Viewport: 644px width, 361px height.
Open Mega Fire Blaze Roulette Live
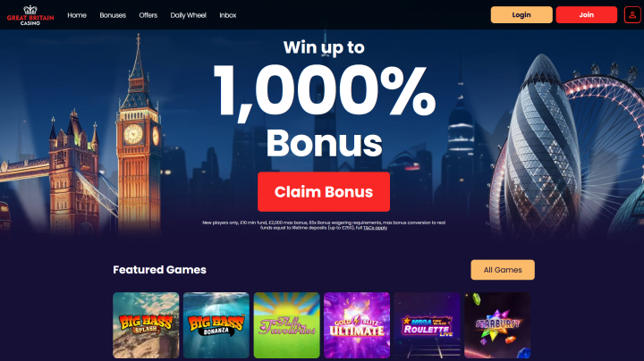pos(428,325)
